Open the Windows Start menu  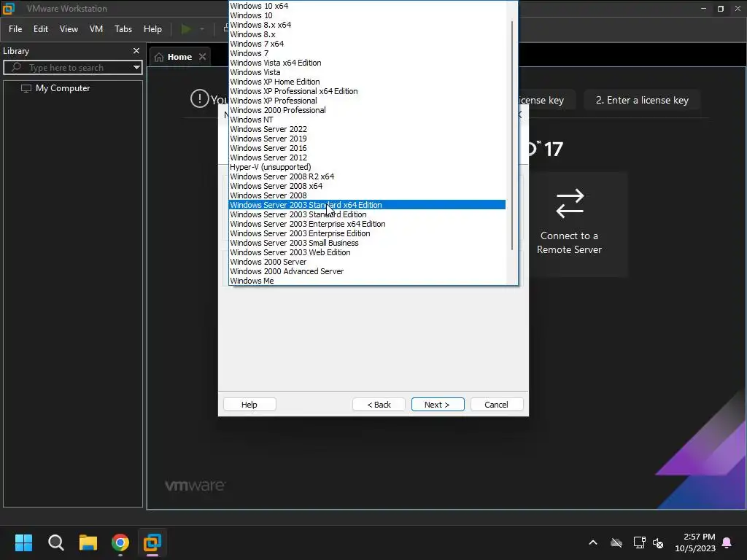coord(23,542)
